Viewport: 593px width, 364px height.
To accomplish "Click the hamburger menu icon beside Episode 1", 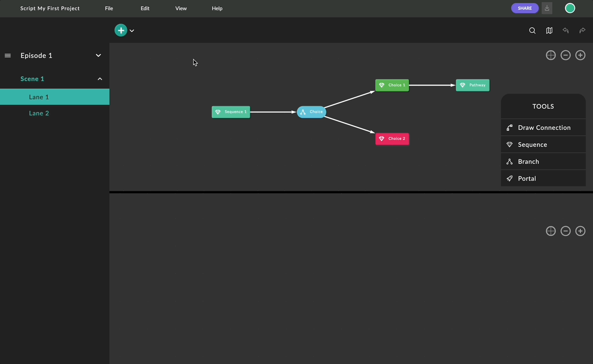I will 8,56.
